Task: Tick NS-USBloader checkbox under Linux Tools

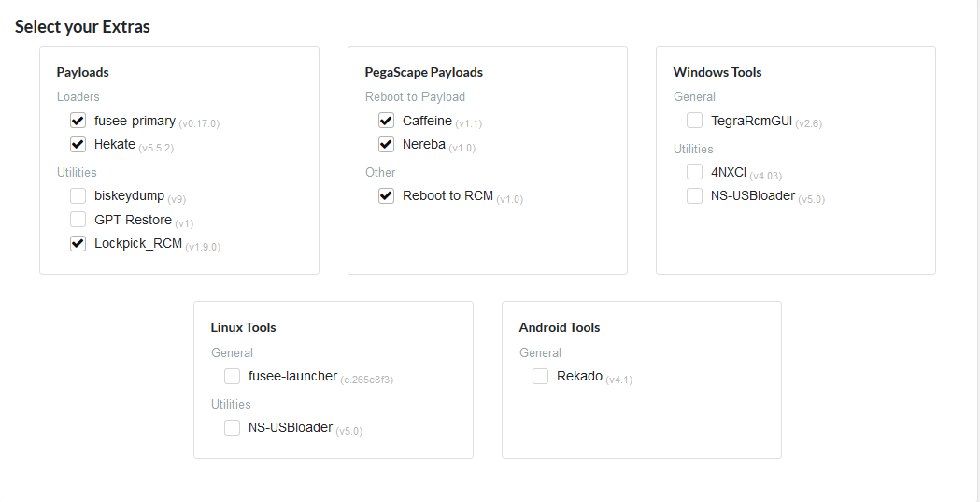Action: pyautogui.click(x=232, y=427)
